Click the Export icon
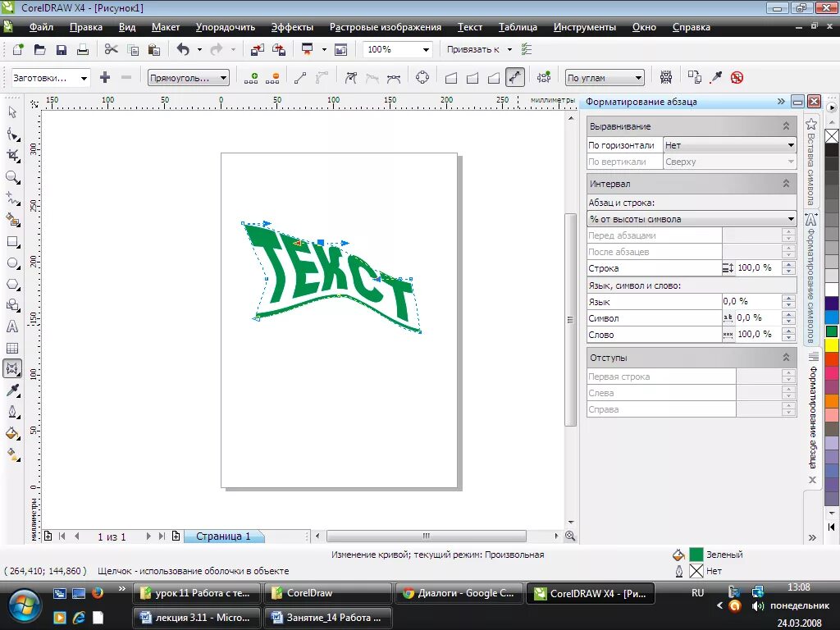Screen dimensions: 840x630 [279, 49]
